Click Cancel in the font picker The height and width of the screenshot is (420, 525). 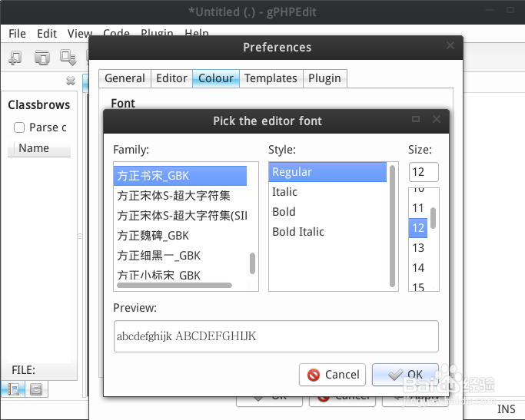(x=333, y=375)
